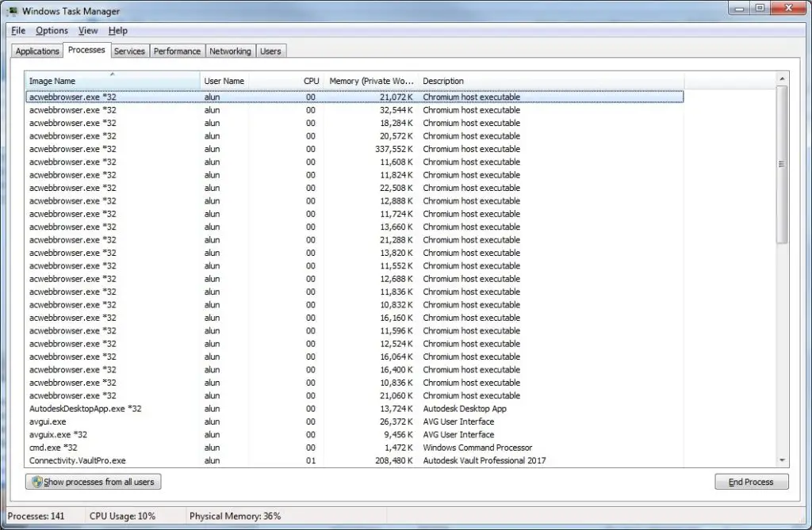Screen dimensions: 812x530
Task: Select Connectivity.VaultPro.exe process
Action: coord(354,460)
